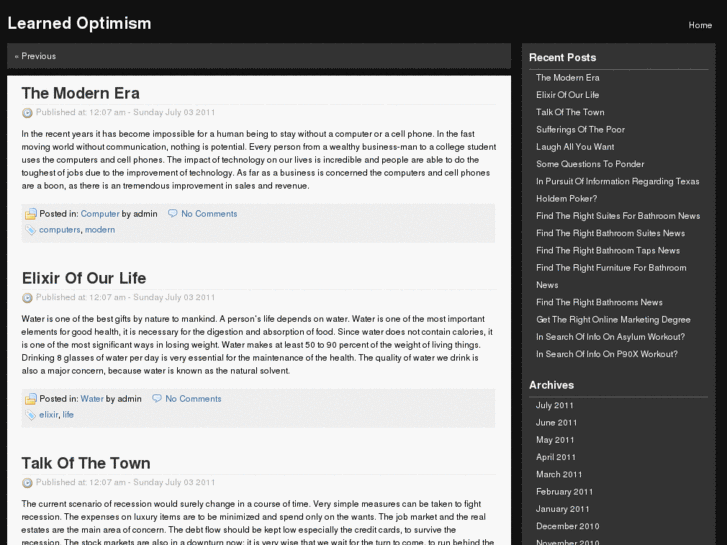This screenshot has width=727, height=545.
Task: View the April 2011 archive
Action: 556,457
